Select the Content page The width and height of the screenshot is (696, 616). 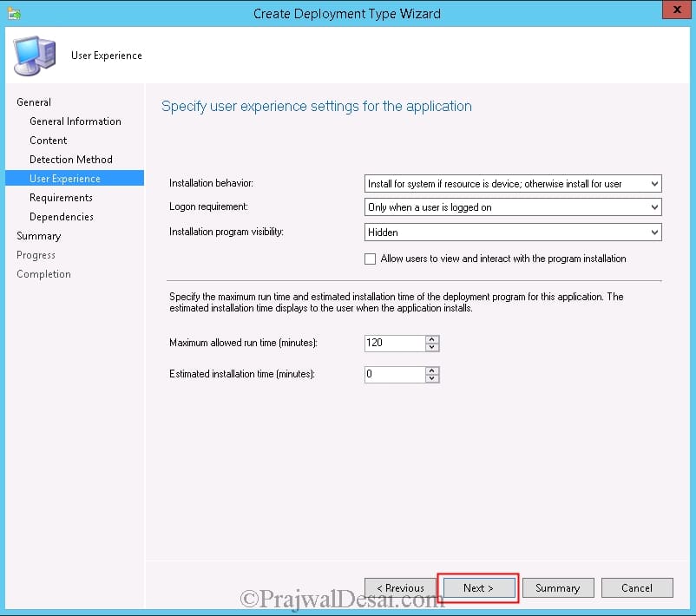click(48, 140)
